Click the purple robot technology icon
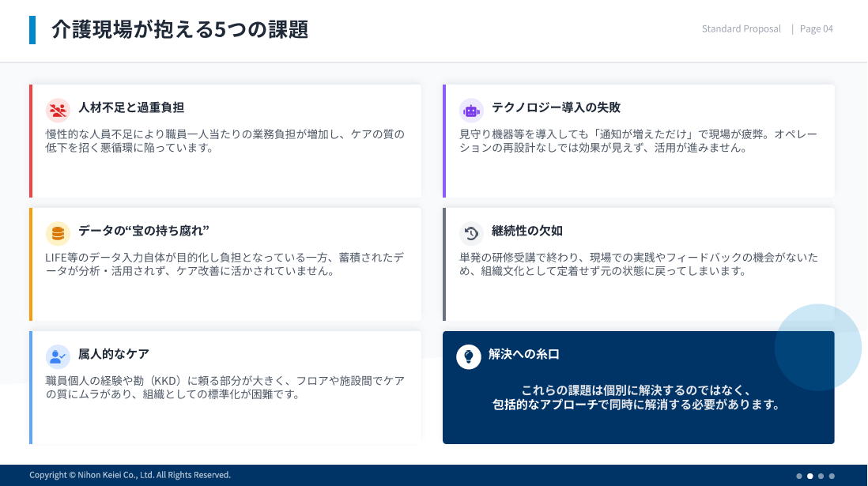868x486 pixels. pyautogui.click(x=471, y=109)
